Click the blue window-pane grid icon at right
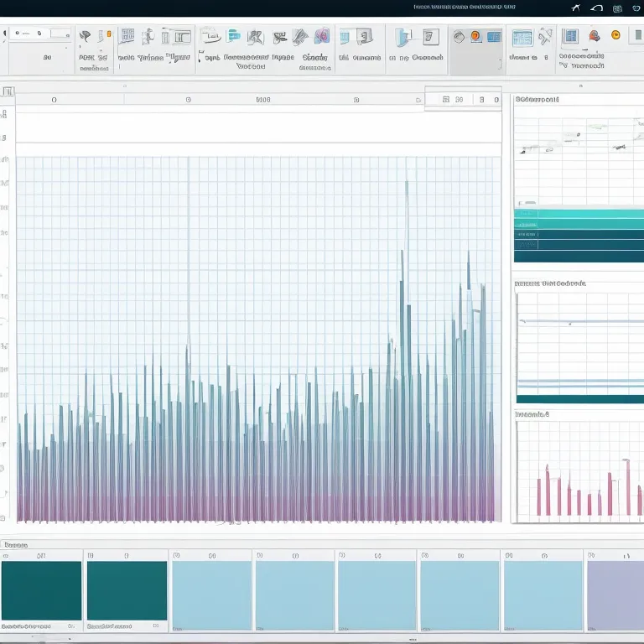Viewport: 644px width, 644px height. (x=570, y=36)
